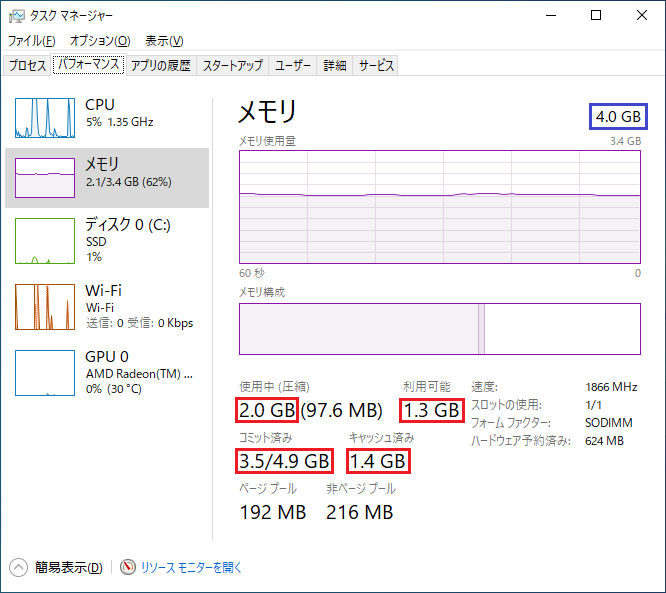Switch to the プロセス tab

click(27, 65)
